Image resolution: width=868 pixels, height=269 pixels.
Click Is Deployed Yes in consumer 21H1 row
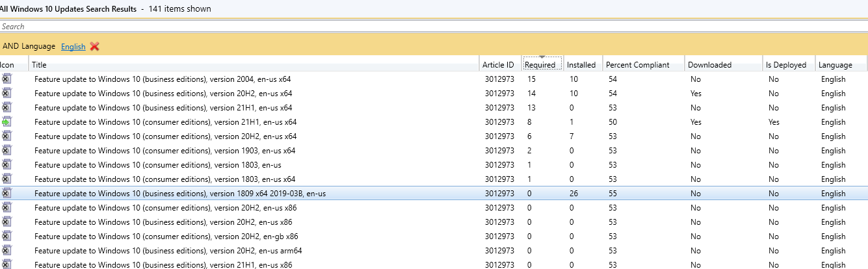point(774,122)
